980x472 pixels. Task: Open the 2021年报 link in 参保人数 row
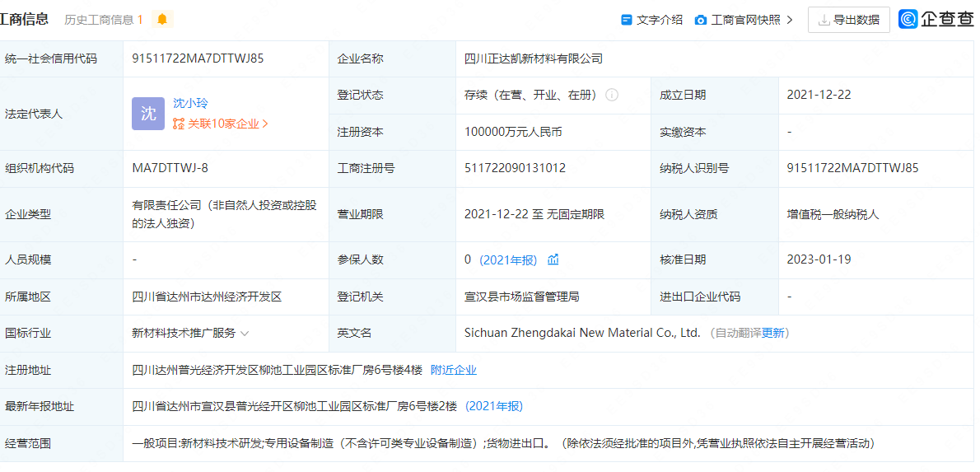pyautogui.click(x=508, y=260)
